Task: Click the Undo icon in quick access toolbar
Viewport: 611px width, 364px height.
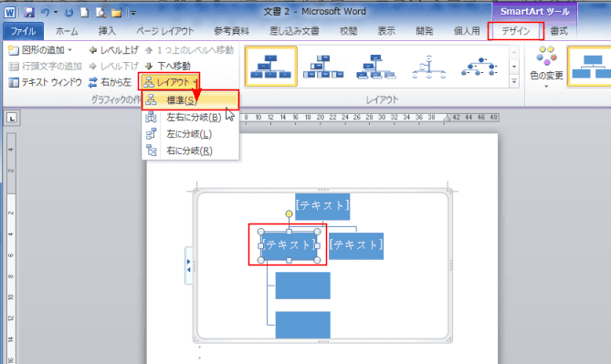Action: pos(46,13)
